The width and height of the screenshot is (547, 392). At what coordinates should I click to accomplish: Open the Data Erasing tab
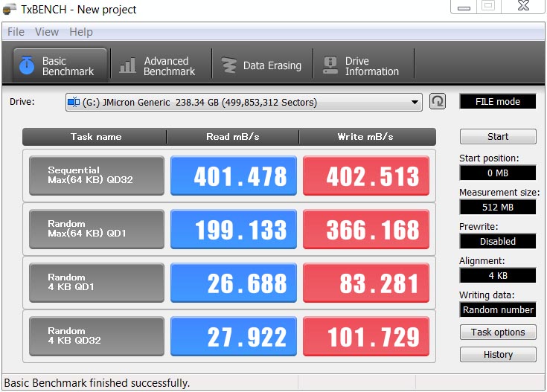coord(262,66)
